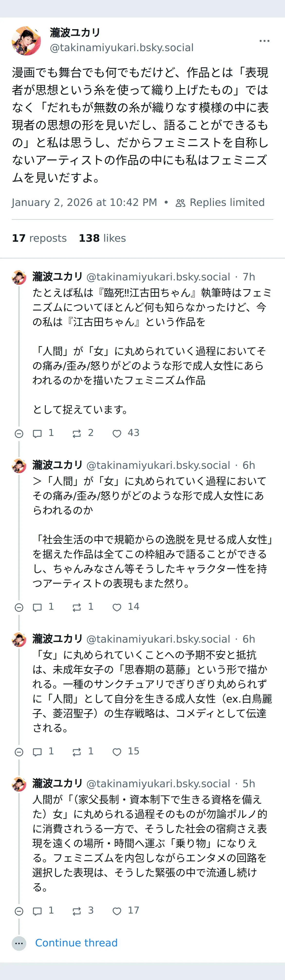
Task: Repost the 7h thread reply
Action: coord(77,433)
